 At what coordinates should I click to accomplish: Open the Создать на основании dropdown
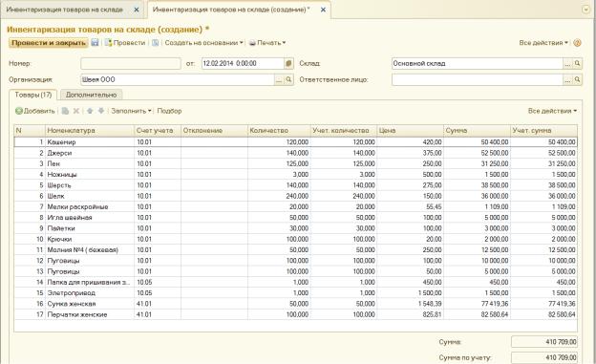(203, 43)
